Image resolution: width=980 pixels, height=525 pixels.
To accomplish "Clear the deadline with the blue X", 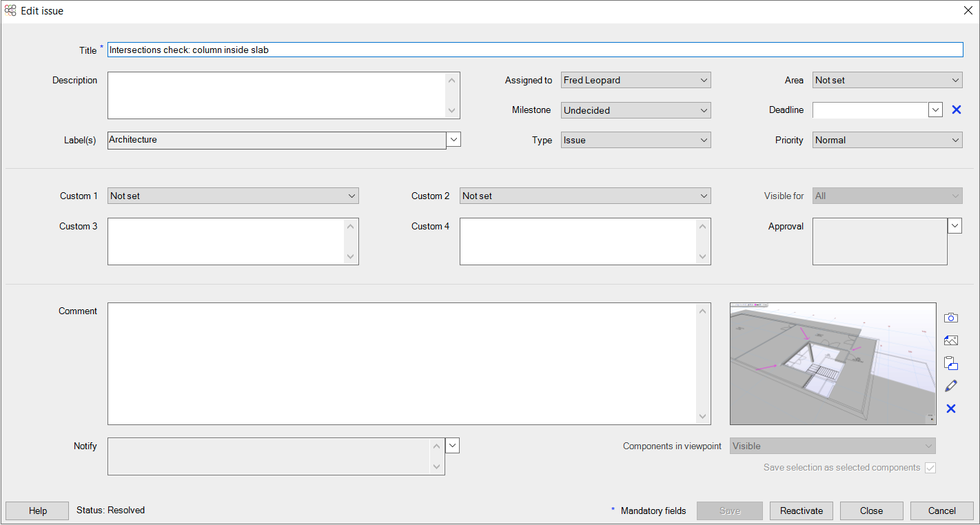I will (x=957, y=110).
